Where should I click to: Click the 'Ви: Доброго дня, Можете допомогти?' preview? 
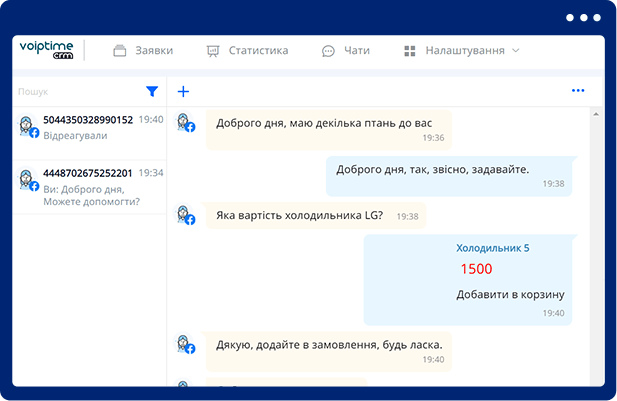pos(91,196)
